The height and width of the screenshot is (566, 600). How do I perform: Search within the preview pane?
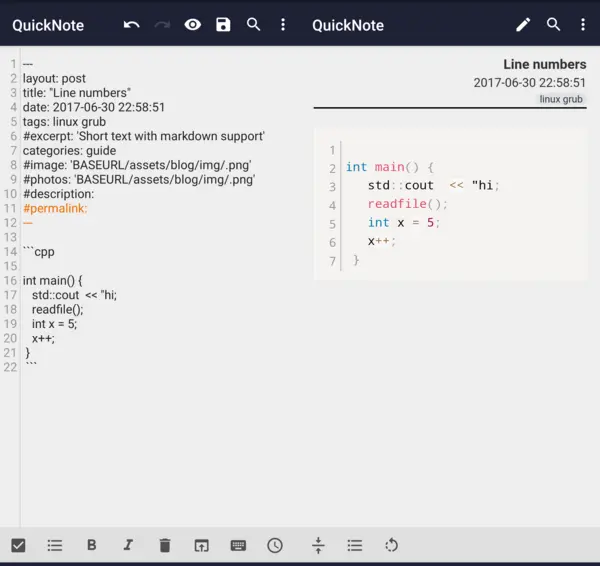pos(553,25)
